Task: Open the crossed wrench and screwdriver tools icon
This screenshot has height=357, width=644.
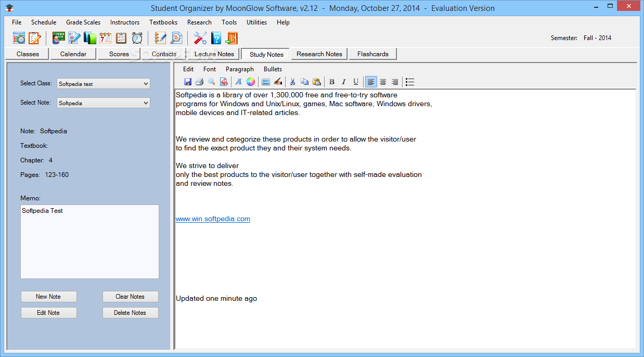Action: pyautogui.click(x=200, y=38)
